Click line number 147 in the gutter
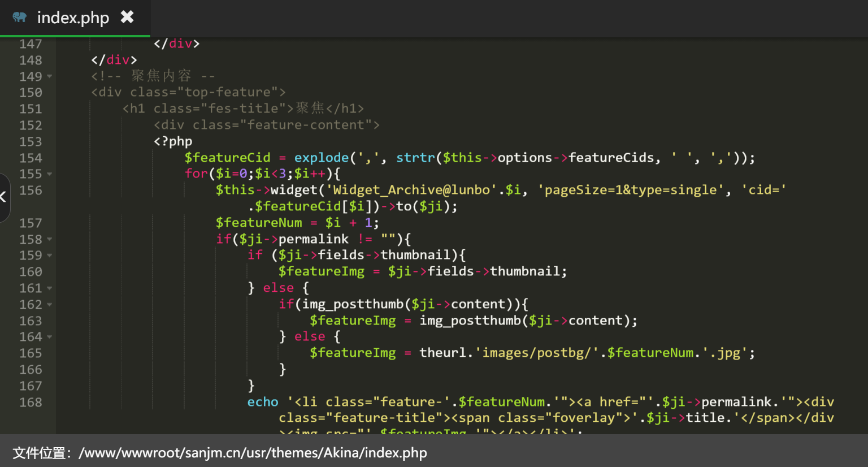The height and width of the screenshot is (467, 868). point(31,44)
